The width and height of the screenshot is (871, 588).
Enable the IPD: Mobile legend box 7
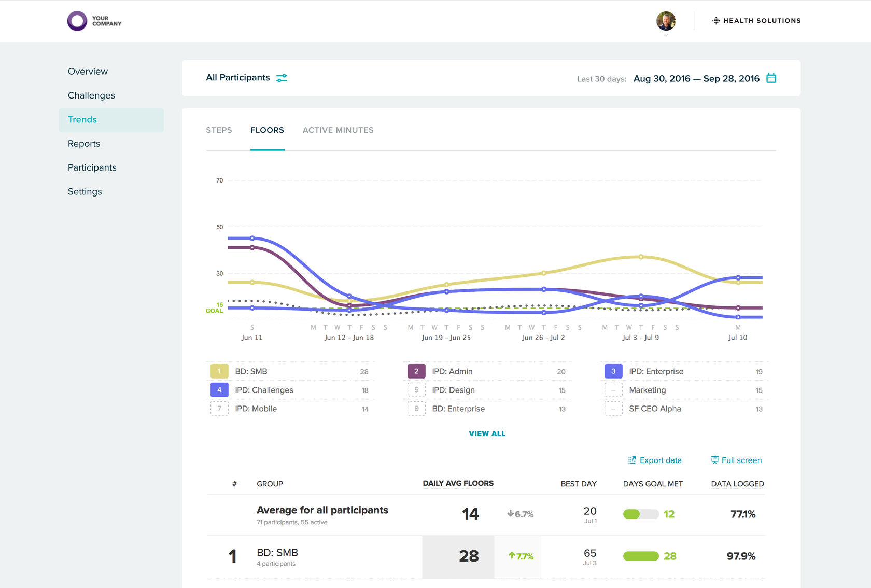(x=219, y=409)
